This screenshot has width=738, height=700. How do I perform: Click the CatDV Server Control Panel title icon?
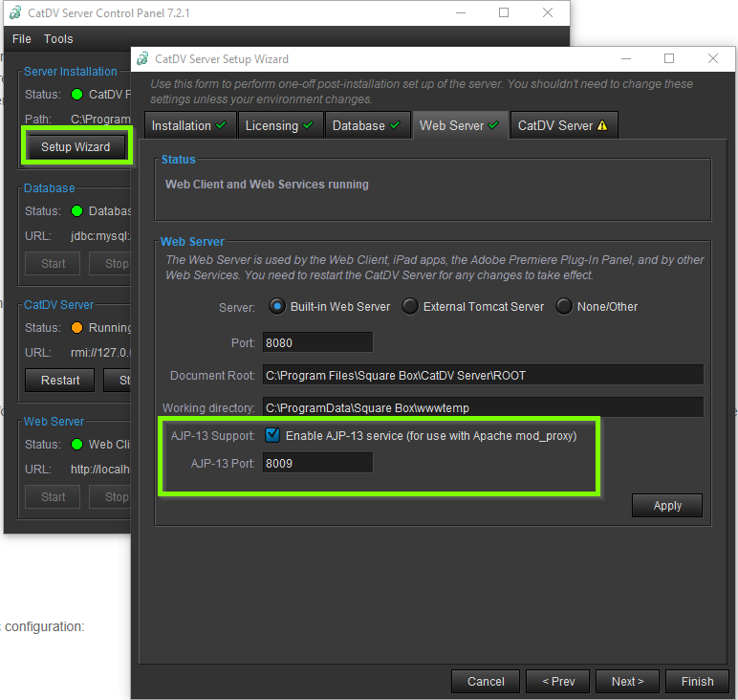[x=15, y=12]
